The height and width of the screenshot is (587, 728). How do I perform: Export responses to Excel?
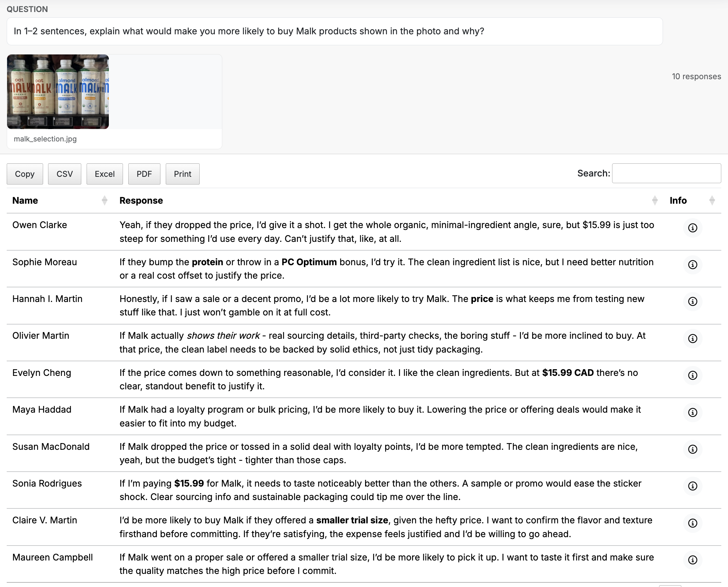click(x=105, y=174)
